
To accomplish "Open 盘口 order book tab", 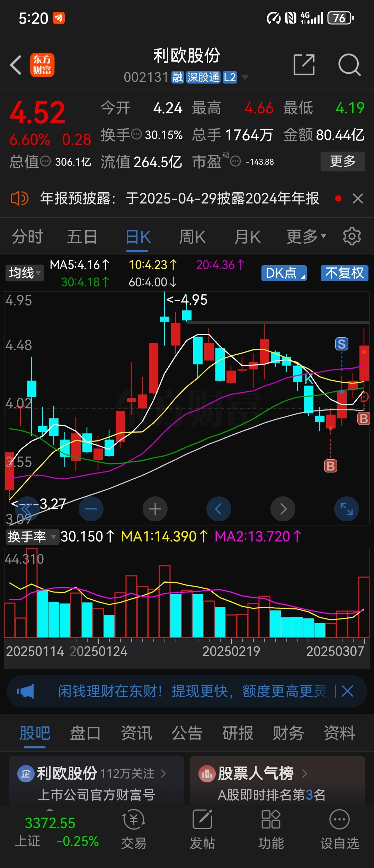I will [86, 733].
